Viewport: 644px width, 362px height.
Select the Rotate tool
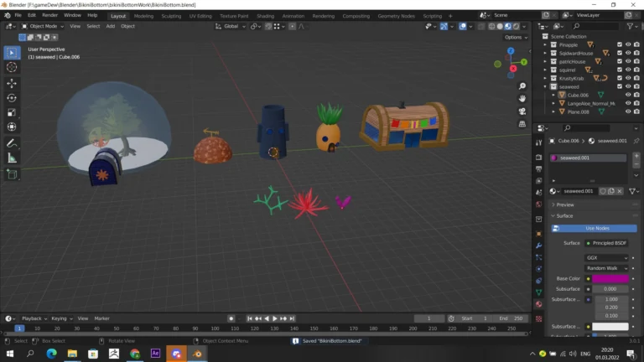pyautogui.click(x=12, y=98)
